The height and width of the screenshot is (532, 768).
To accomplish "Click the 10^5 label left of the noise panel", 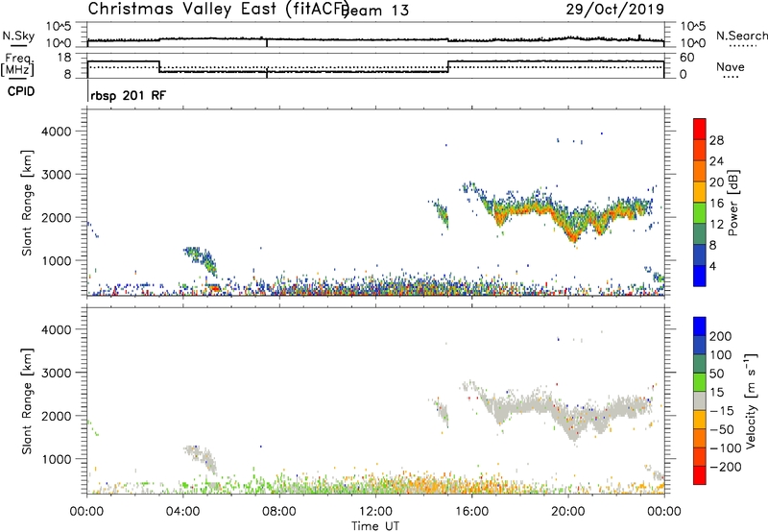I will [59, 26].
